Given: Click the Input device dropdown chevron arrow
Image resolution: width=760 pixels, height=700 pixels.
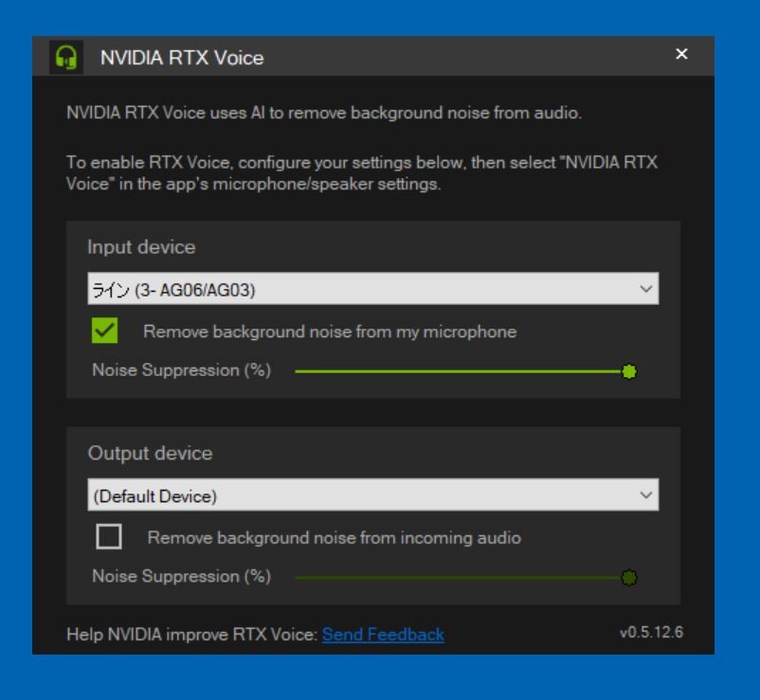Looking at the screenshot, I should [646, 289].
